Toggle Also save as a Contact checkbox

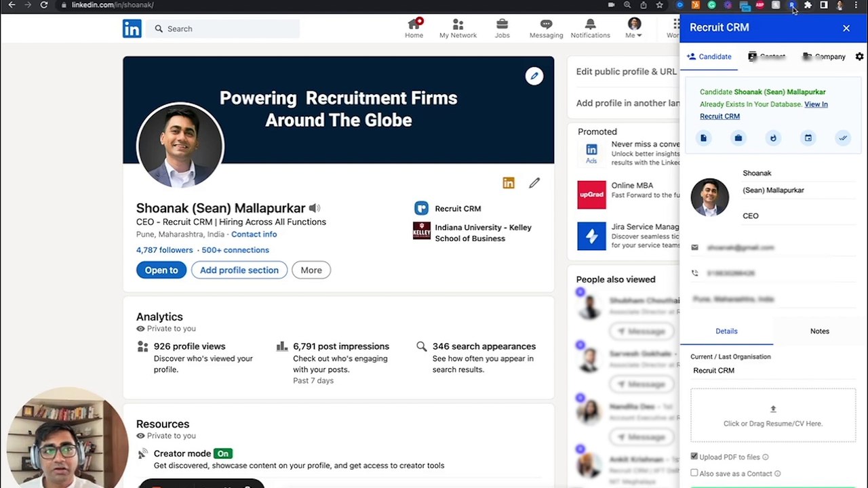point(694,473)
